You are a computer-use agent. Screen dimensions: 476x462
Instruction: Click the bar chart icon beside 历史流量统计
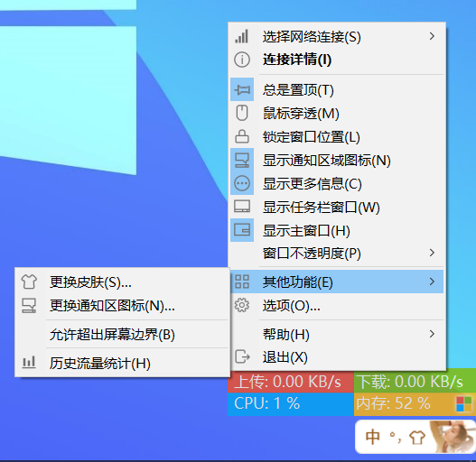coord(29,362)
